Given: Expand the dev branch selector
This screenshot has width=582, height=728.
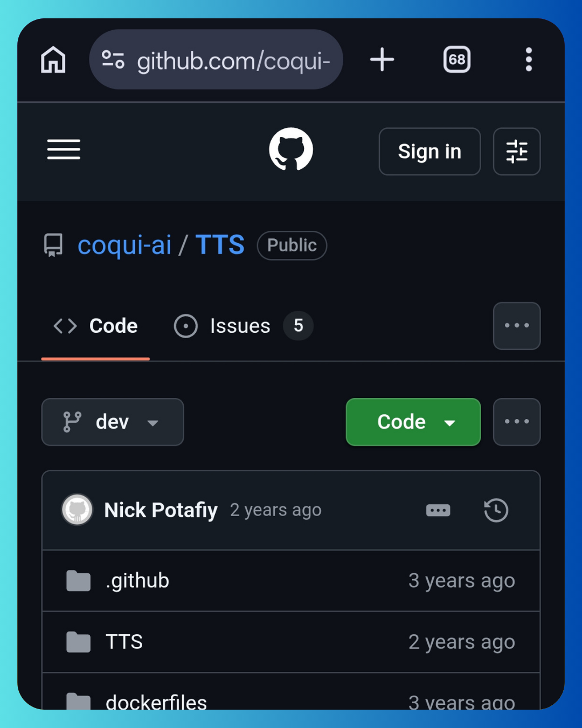Looking at the screenshot, I should point(113,422).
